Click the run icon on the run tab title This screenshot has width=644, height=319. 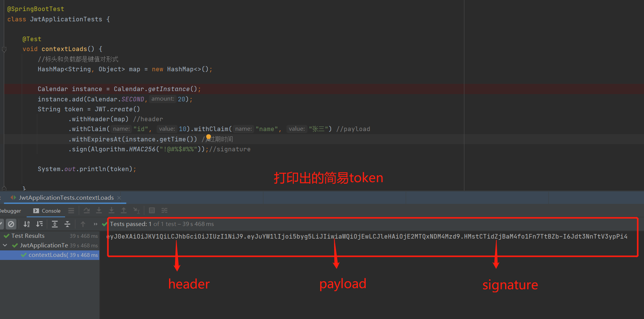pos(13,197)
